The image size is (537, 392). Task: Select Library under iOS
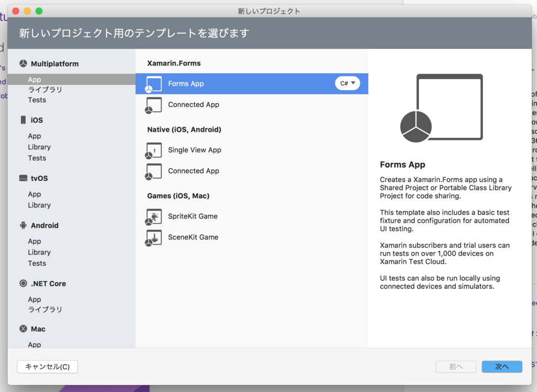[x=39, y=147]
